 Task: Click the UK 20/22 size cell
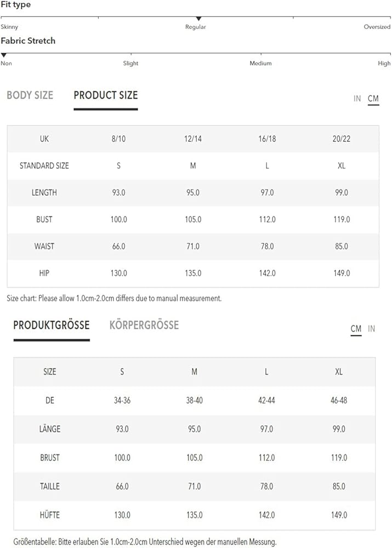pos(341,139)
